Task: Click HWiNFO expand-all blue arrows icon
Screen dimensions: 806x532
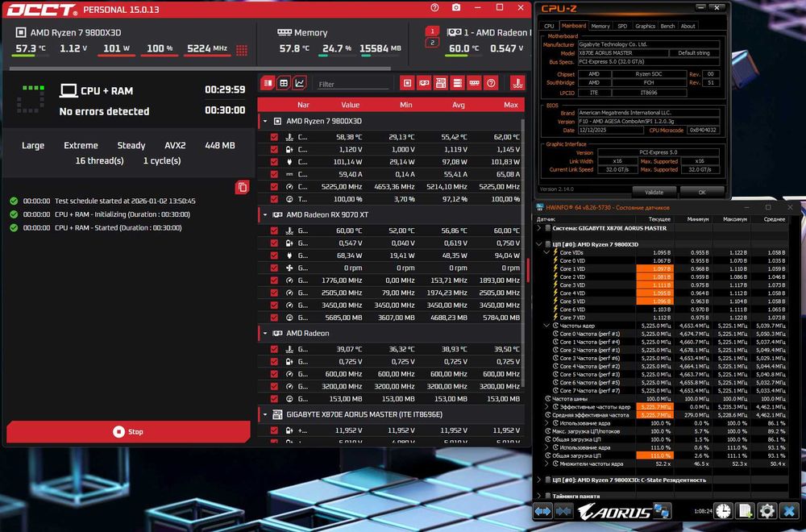Action: tap(542, 511)
